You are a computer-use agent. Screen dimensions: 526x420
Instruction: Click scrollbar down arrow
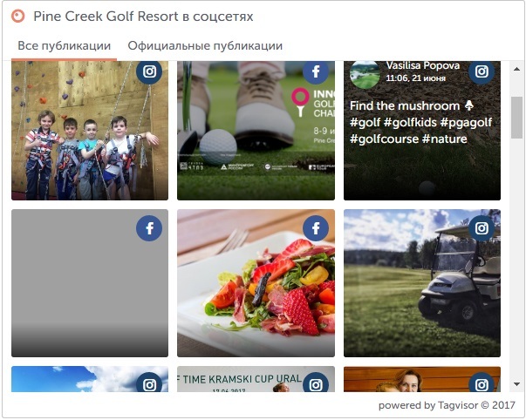pyautogui.click(x=516, y=384)
